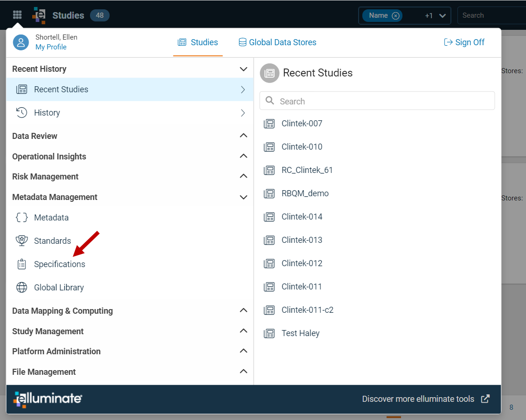Click the Global Library globe icon

click(22, 288)
